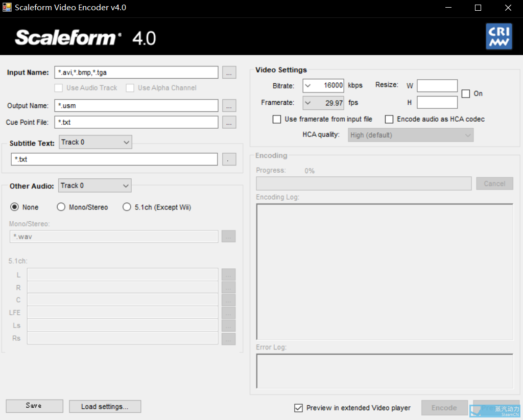Click the Mono/Stereo *.wav file field

(x=114, y=237)
